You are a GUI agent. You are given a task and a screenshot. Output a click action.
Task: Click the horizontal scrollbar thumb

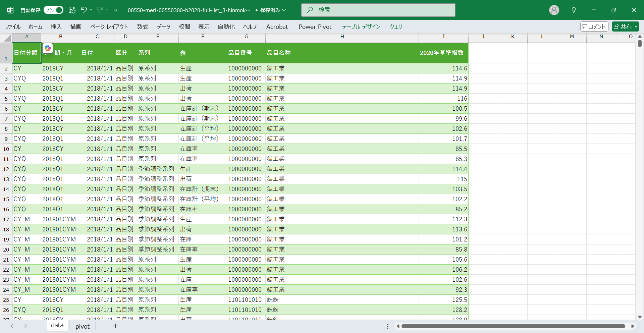(513, 326)
